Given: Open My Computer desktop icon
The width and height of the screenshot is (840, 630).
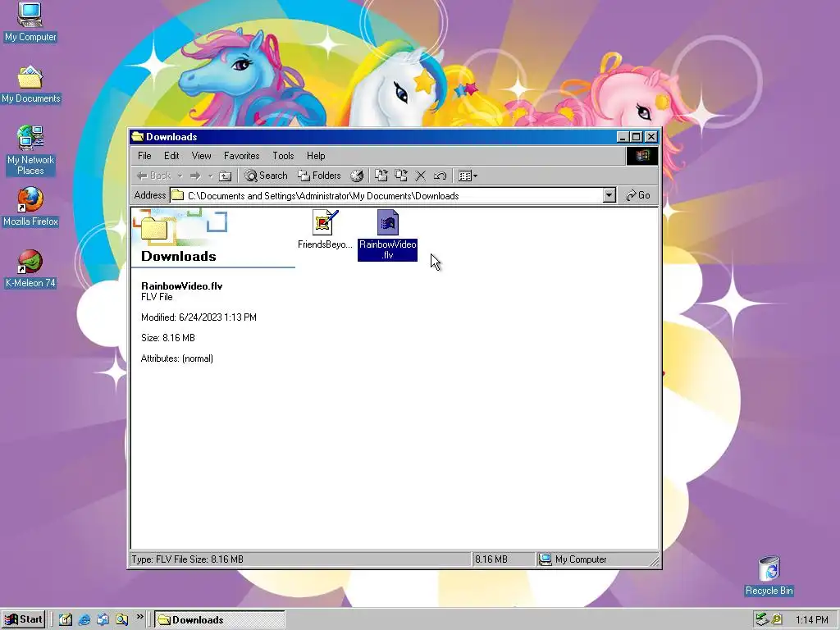Looking at the screenshot, I should click(30, 21).
